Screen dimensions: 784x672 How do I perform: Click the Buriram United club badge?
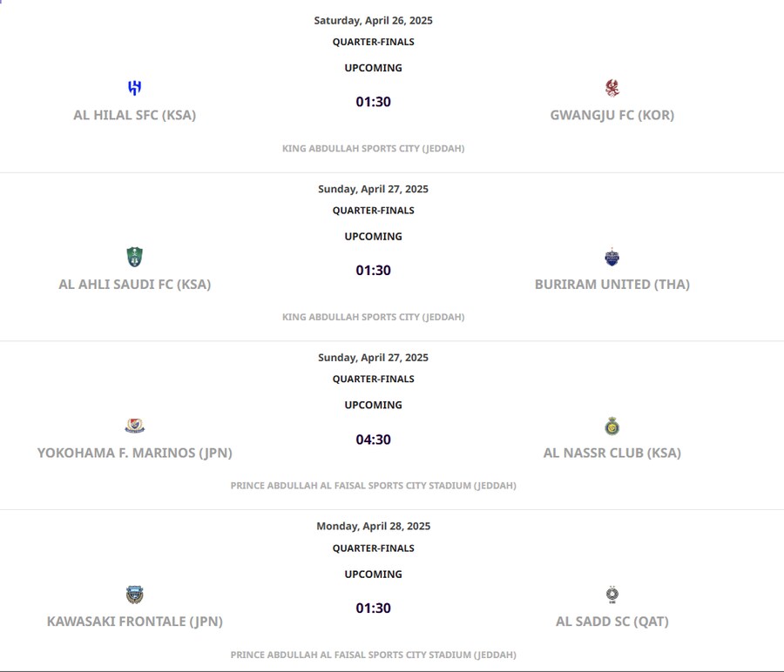612,257
